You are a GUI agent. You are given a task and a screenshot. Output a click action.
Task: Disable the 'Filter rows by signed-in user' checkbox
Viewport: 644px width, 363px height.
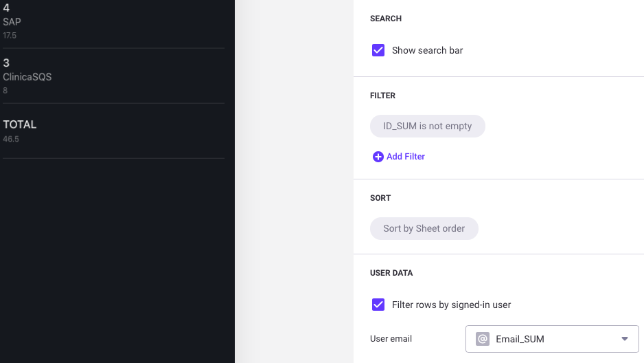[x=378, y=305]
